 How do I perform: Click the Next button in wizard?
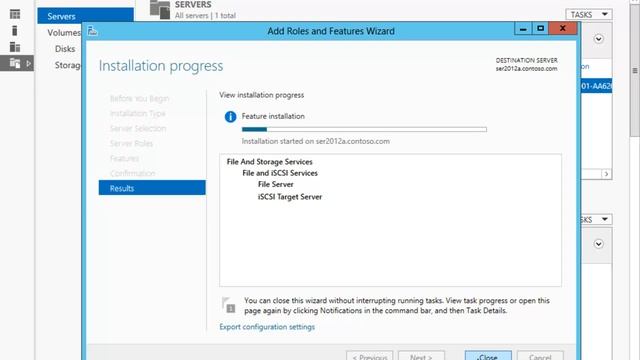point(421,356)
